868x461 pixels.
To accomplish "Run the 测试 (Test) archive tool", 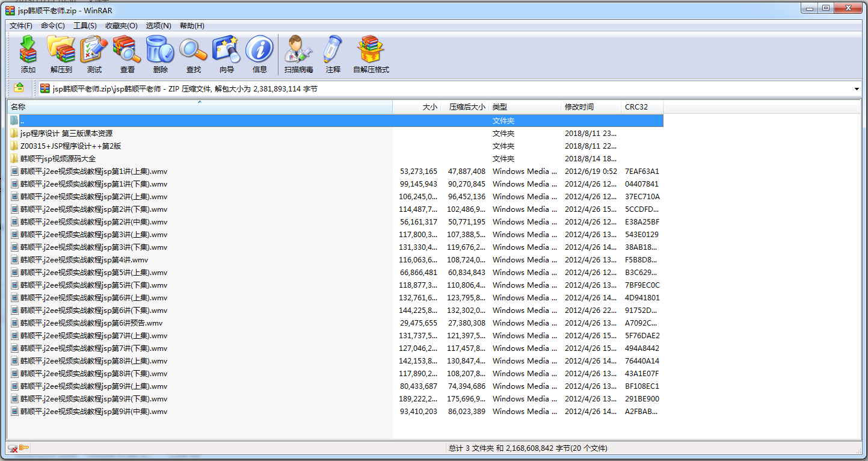I will (x=94, y=49).
